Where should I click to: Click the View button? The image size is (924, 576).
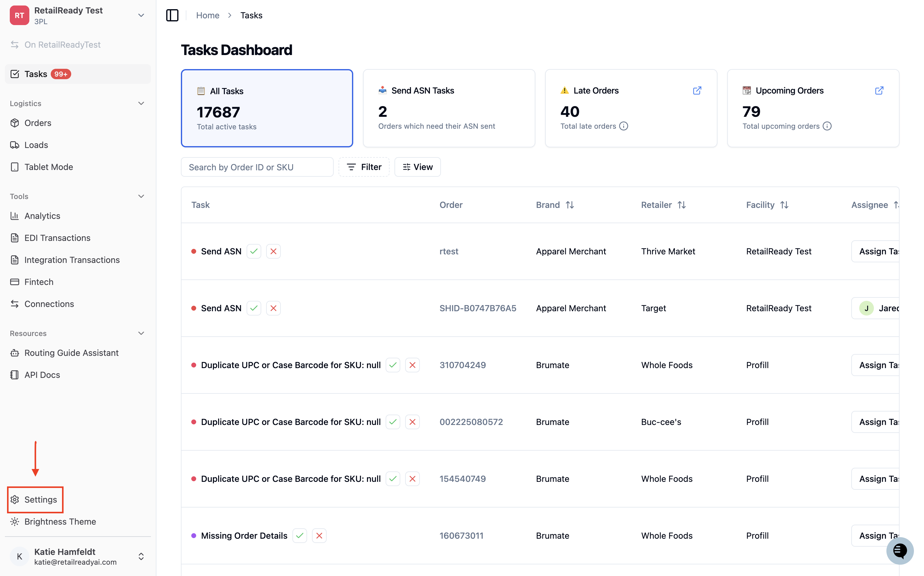[417, 167]
